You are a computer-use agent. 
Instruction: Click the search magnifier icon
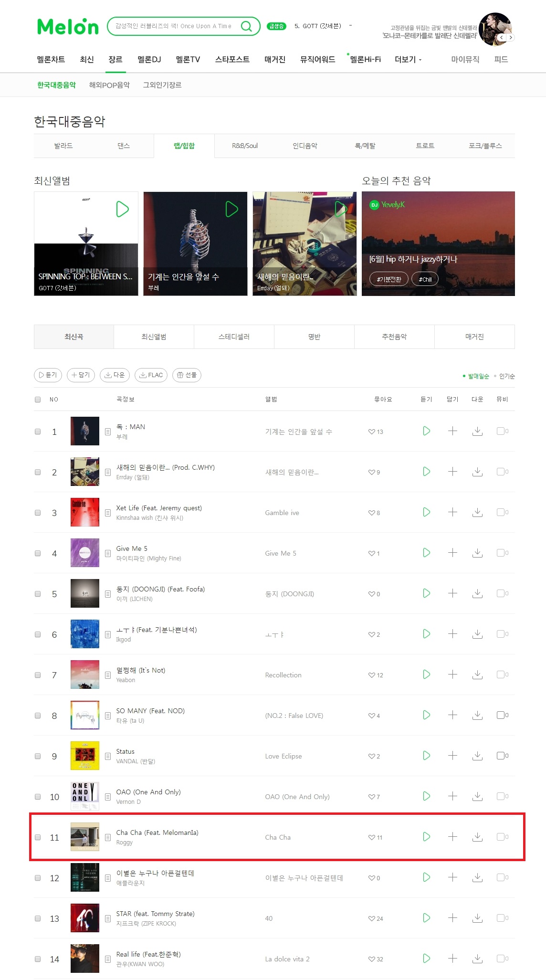pos(246,26)
